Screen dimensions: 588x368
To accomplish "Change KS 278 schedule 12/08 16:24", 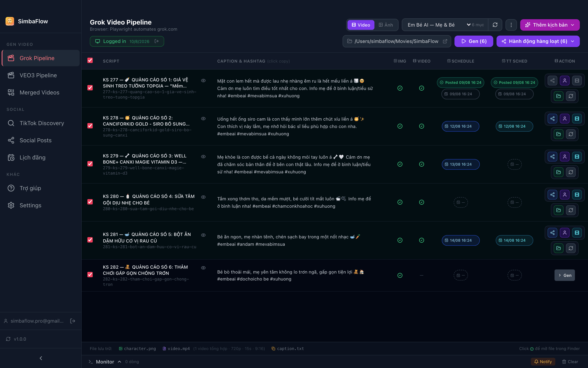I will pos(460,126).
